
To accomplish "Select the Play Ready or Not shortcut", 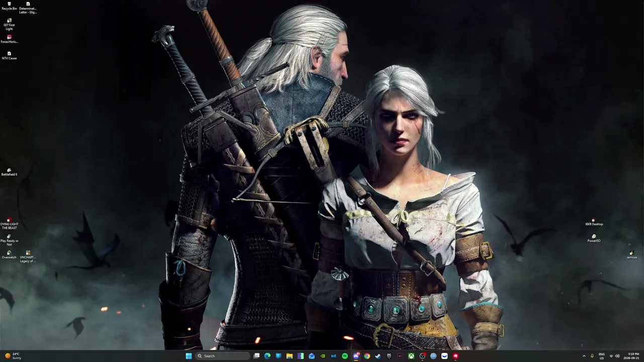I will pos(9,240).
